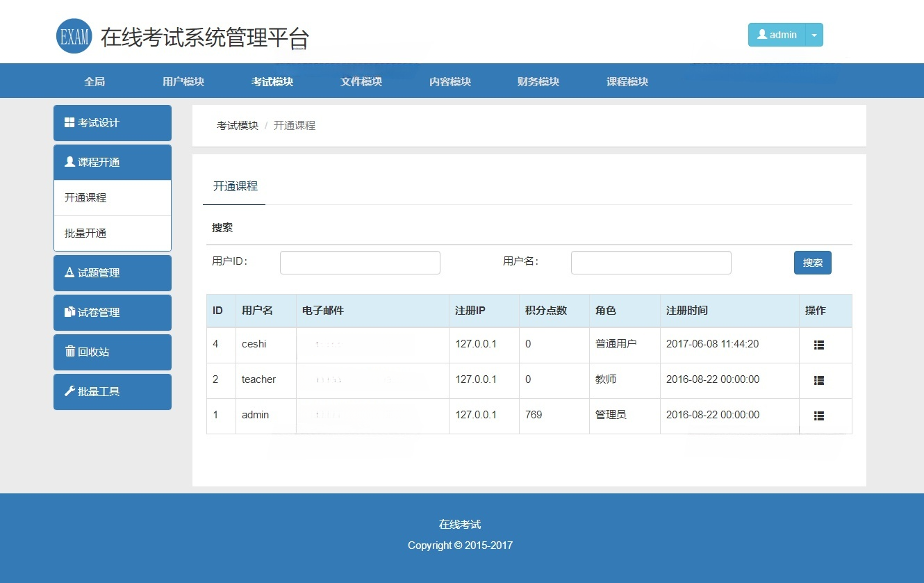Screen dimensions: 924x583
Task: Click the wrench icon on 批量工具
Action: point(69,391)
